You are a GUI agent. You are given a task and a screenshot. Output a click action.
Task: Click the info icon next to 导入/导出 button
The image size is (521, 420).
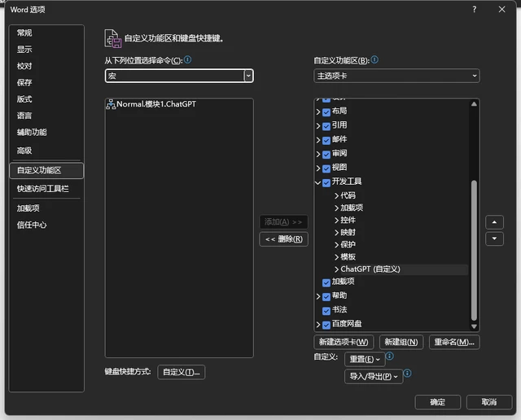coord(407,374)
